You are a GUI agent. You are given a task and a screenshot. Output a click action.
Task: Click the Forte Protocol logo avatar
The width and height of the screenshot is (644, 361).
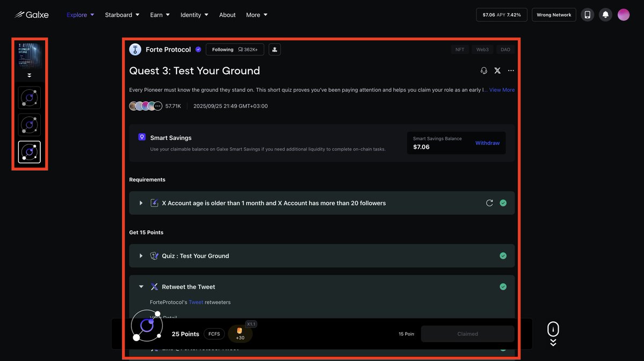click(135, 49)
